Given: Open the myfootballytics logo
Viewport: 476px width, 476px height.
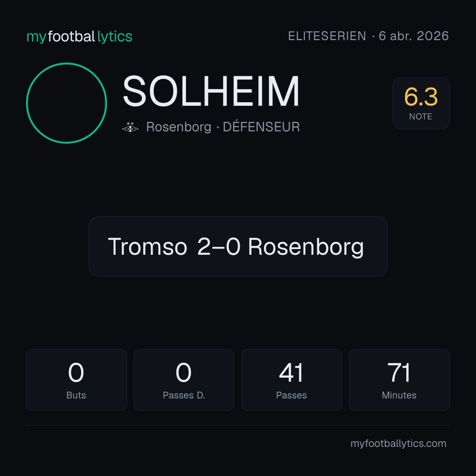Looking at the screenshot, I should click(79, 37).
